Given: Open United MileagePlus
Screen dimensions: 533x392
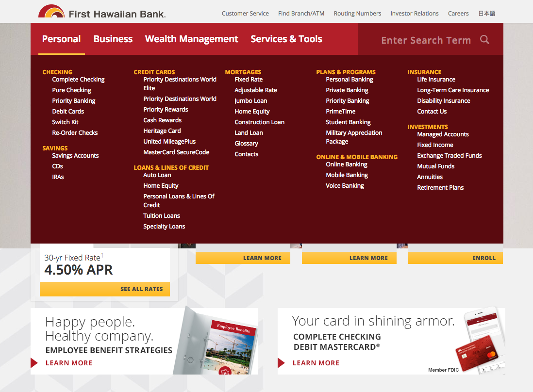Looking at the screenshot, I should [x=169, y=142].
